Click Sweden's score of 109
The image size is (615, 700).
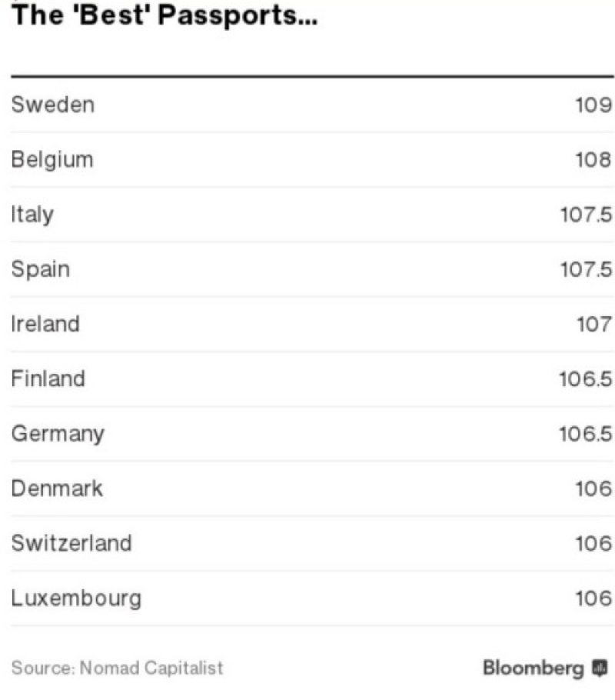click(x=593, y=105)
